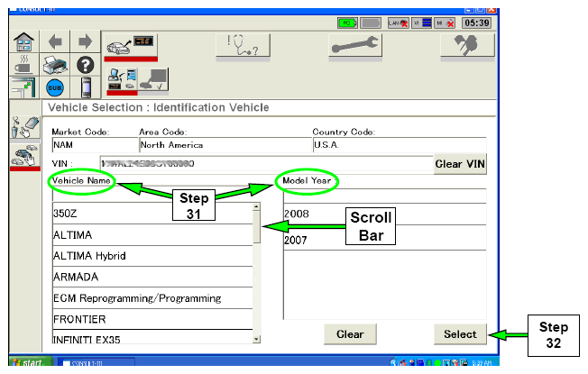
Task: Click the Select button
Action: pos(460,334)
